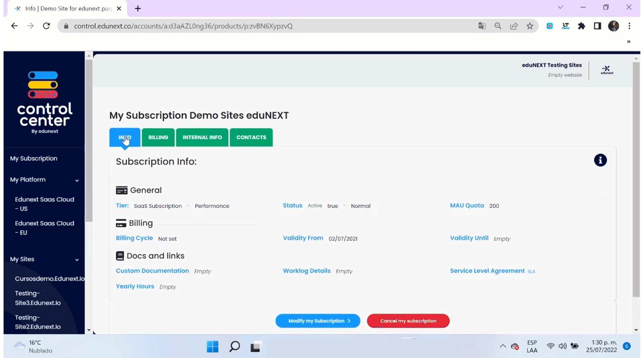644x358 pixels.
Task: Open Edunext Saas Cloud - US
Action: pos(45,204)
